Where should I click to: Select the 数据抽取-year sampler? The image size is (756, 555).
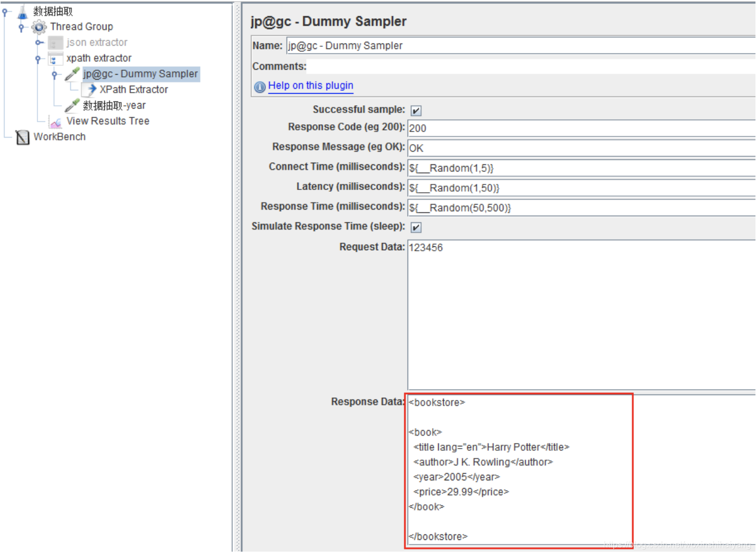[x=114, y=105]
